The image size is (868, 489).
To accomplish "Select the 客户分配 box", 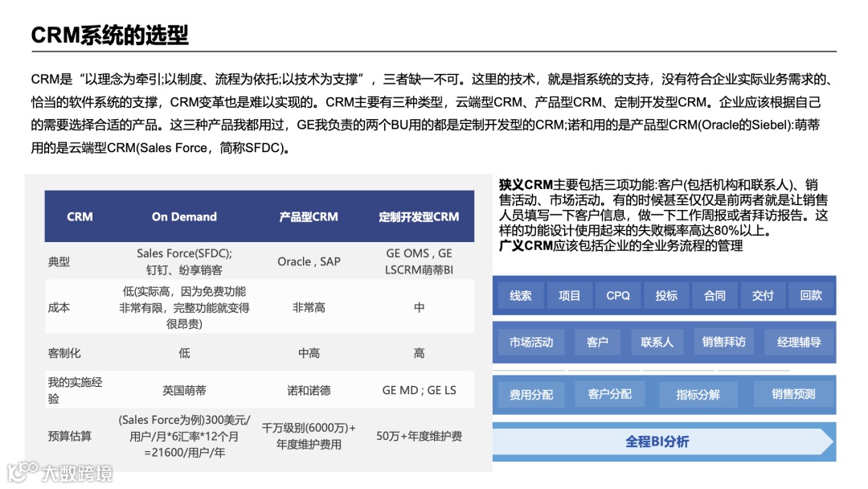I will (x=609, y=394).
